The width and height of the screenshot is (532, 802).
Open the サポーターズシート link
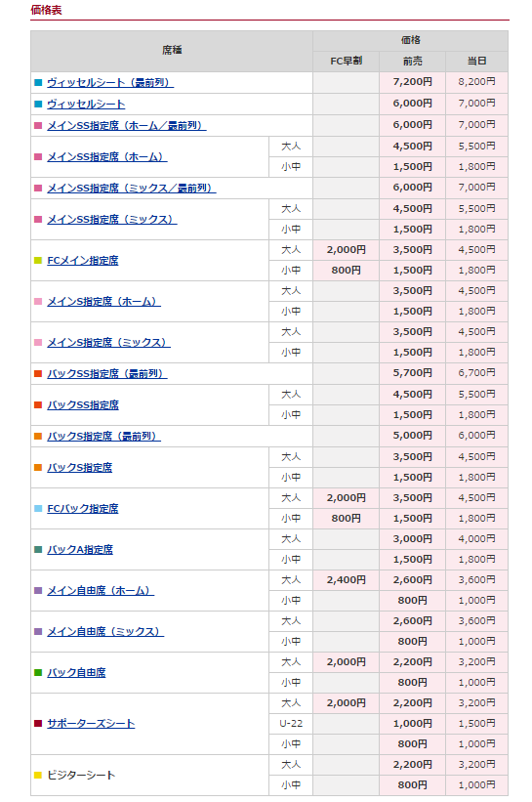(91, 724)
